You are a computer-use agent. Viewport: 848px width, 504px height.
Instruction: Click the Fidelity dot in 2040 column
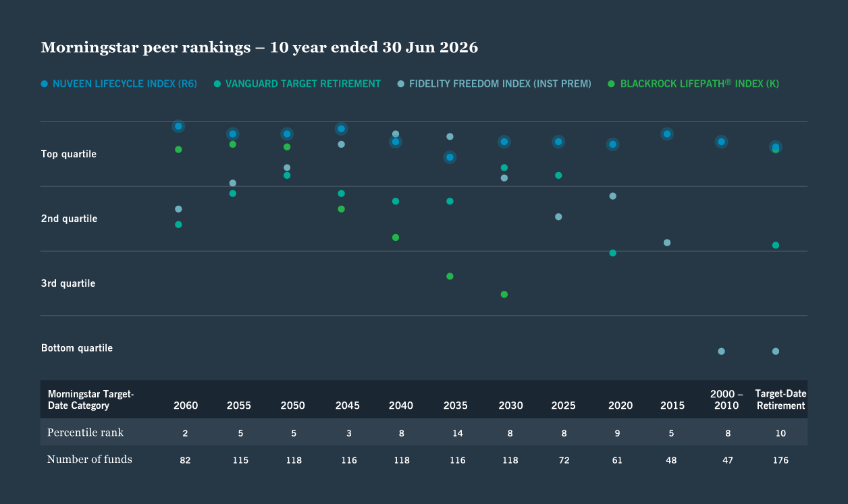click(x=396, y=134)
